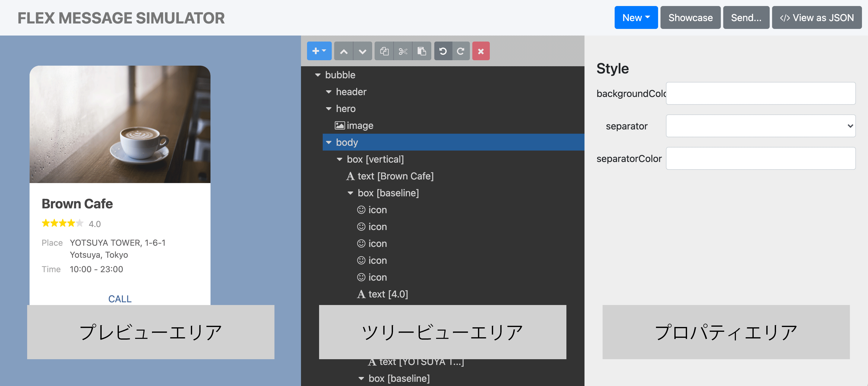868x386 pixels.
Task: Collapse the hero node
Action: 328,109
